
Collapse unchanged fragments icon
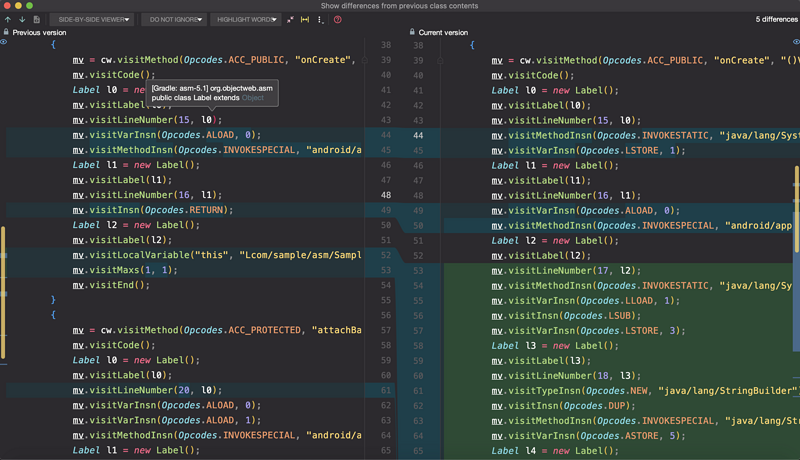(291, 19)
